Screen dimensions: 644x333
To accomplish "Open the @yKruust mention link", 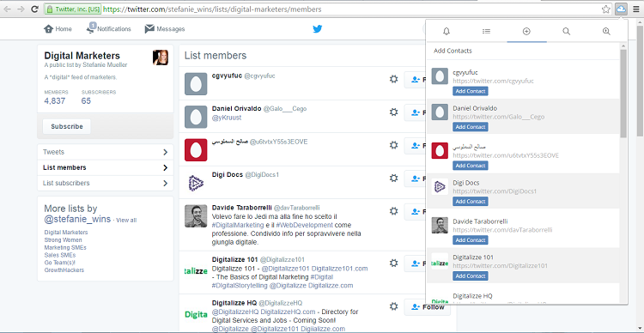I will pos(227,118).
